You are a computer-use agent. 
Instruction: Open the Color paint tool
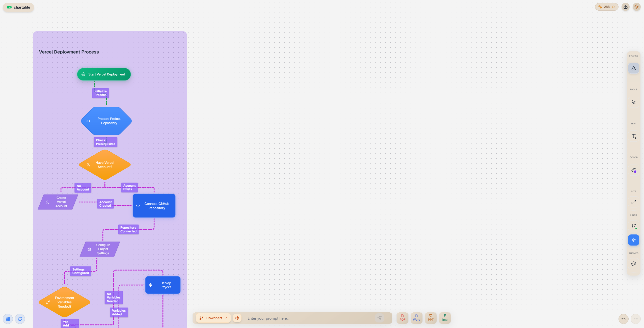click(633, 170)
